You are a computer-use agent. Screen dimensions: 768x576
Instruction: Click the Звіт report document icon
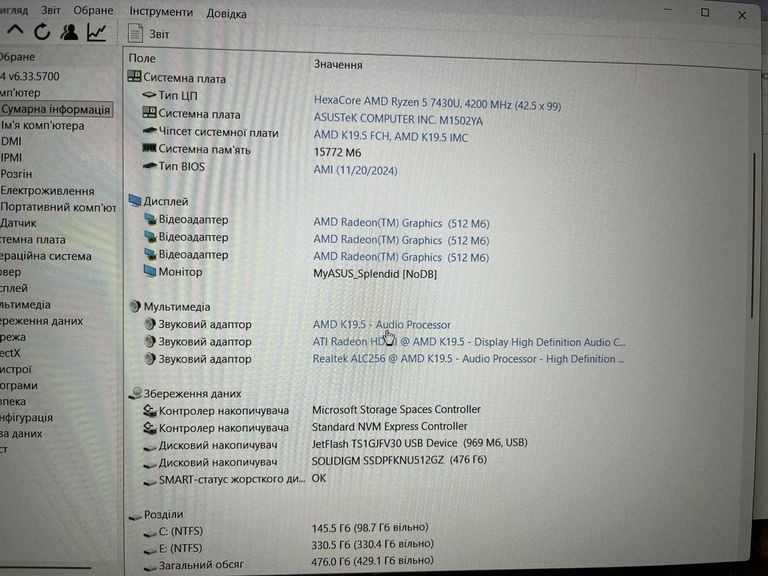pyautogui.click(x=135, y=33)
